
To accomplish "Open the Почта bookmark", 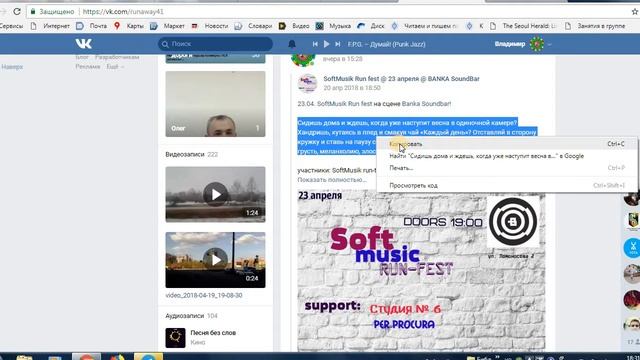I will 91,26.
